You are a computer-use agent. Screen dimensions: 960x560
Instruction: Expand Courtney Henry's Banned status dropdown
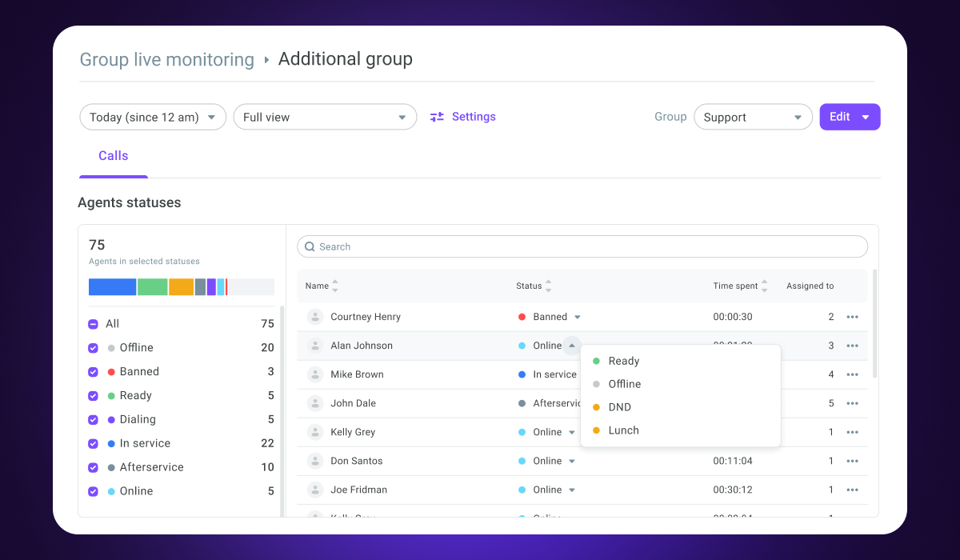(x=578, y=317)
